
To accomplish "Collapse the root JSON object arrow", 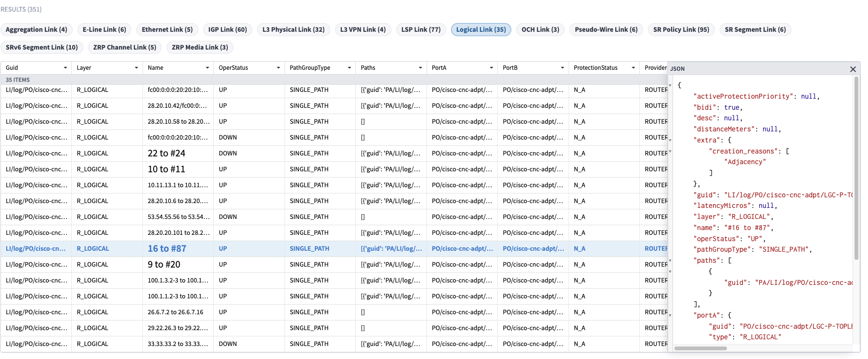I will [670, 85].
